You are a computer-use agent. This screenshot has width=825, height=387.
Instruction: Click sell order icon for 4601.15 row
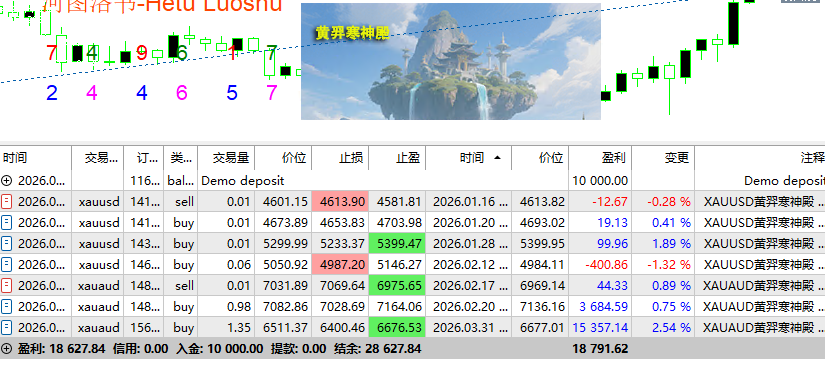tap(7, 201)
